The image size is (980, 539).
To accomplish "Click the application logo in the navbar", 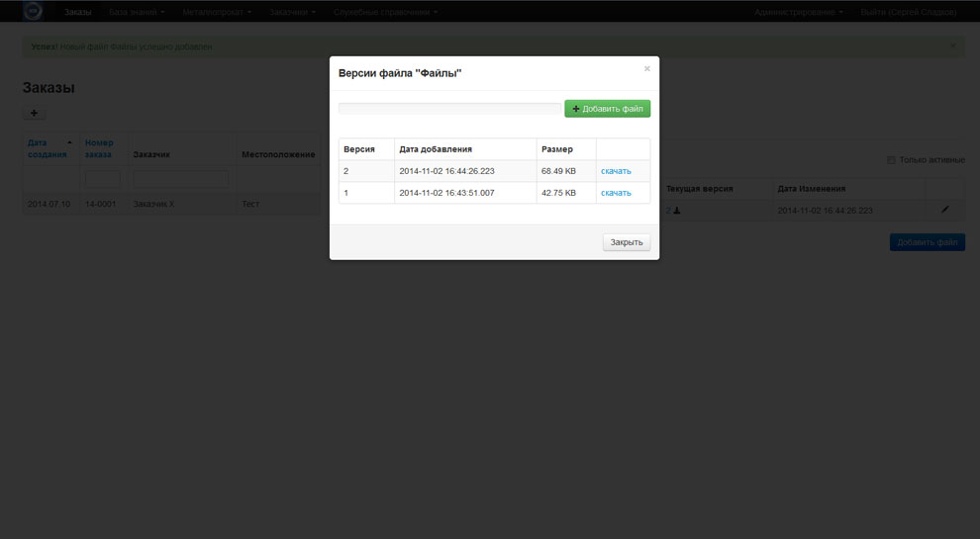I will point(34,12).
